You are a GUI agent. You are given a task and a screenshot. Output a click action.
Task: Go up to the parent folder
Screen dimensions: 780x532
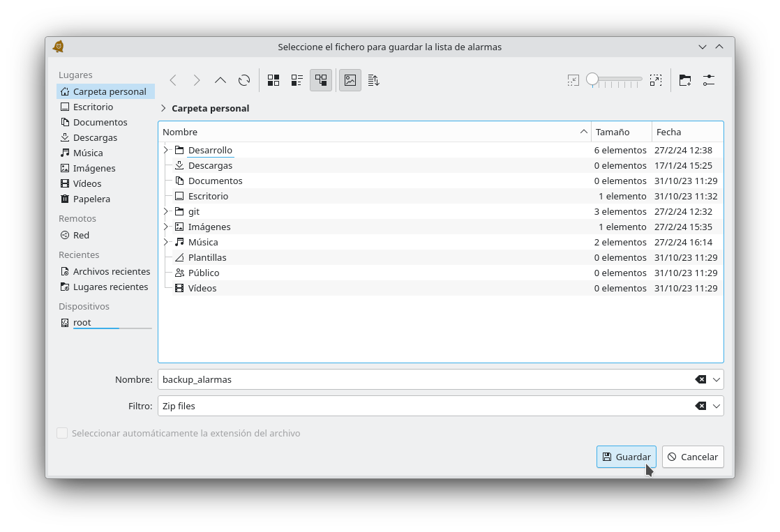click(220, 80)
